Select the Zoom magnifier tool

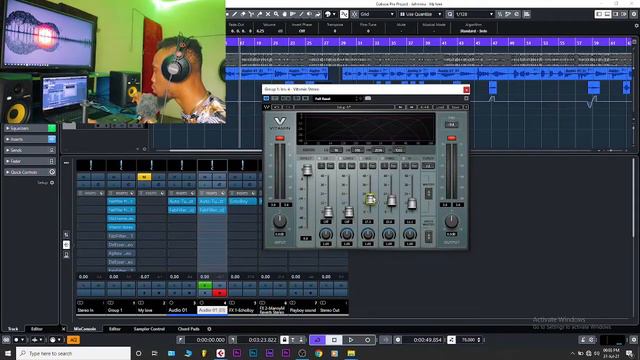tap(276, 14)
